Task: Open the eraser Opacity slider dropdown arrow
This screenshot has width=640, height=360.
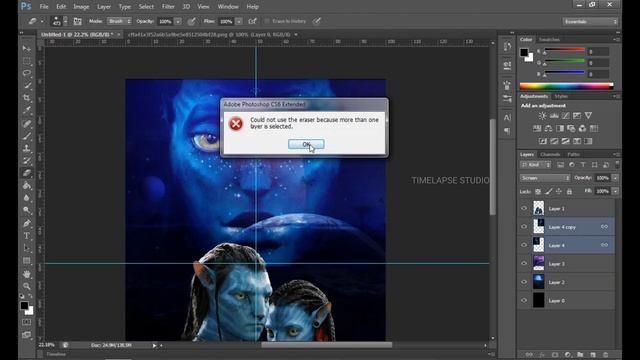Action: tap(178, 21)
